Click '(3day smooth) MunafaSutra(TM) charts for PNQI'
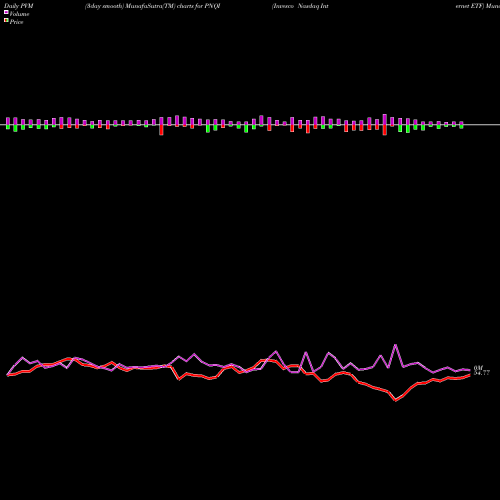Viewport: 500px width, 500px height. [x=153, y=6]
